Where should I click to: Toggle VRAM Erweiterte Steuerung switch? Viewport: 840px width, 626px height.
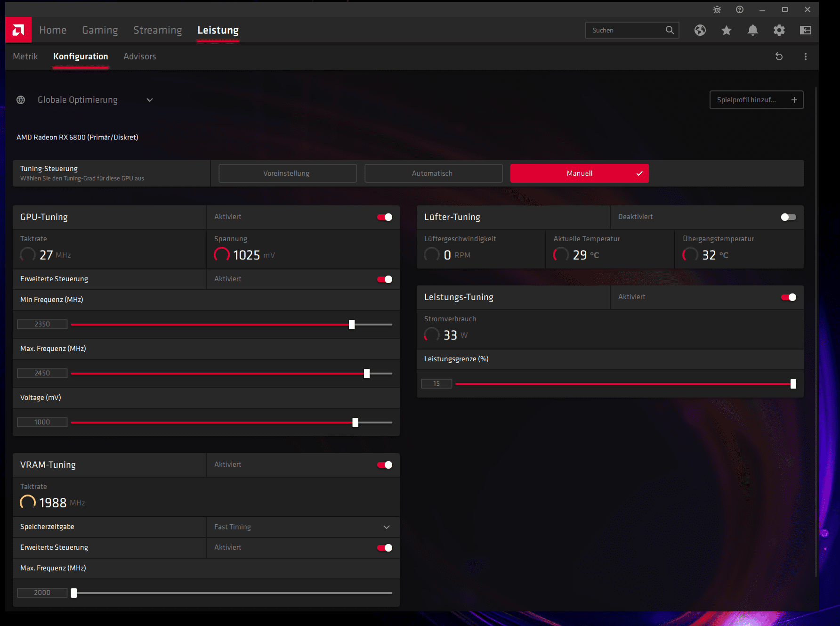point(385,548)
